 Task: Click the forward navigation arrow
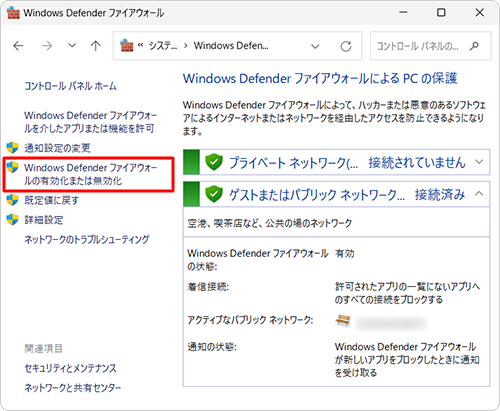coord(47,46)
